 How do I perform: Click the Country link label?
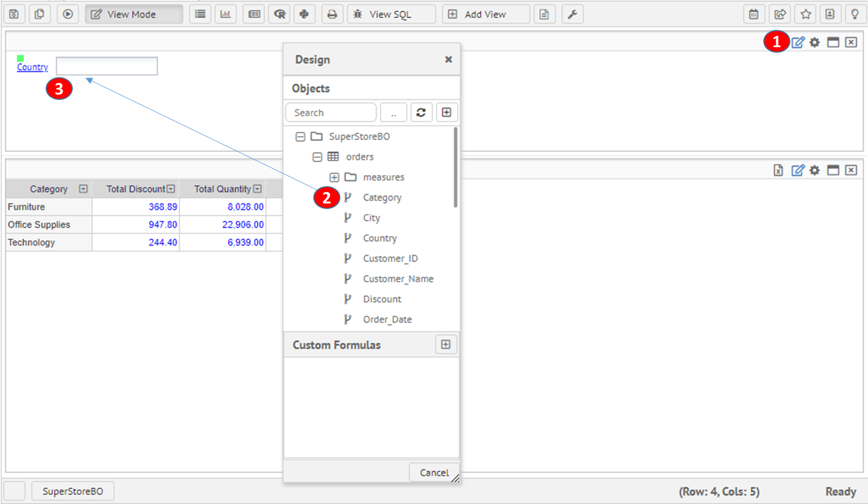(x=33, y=67)
